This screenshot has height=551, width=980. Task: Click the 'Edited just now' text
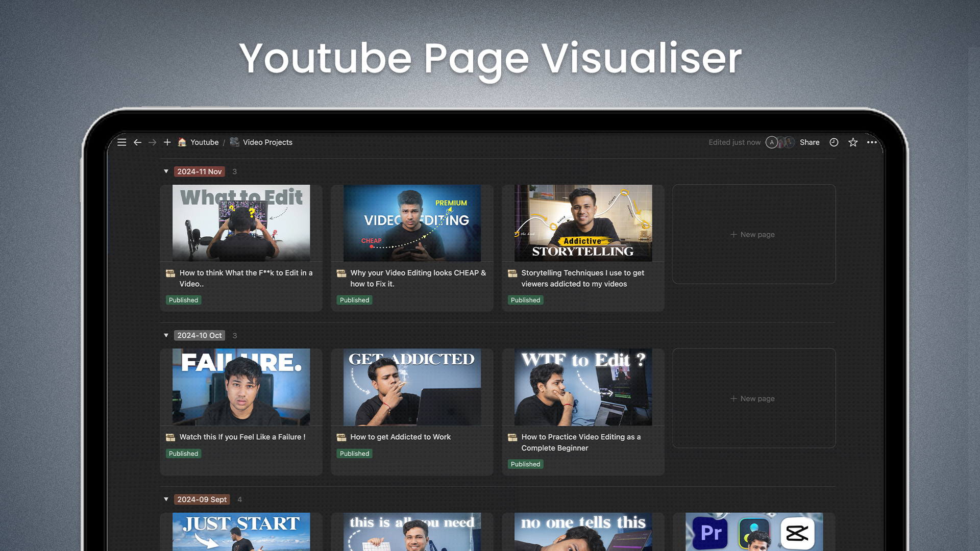click(x=734, y=142)
